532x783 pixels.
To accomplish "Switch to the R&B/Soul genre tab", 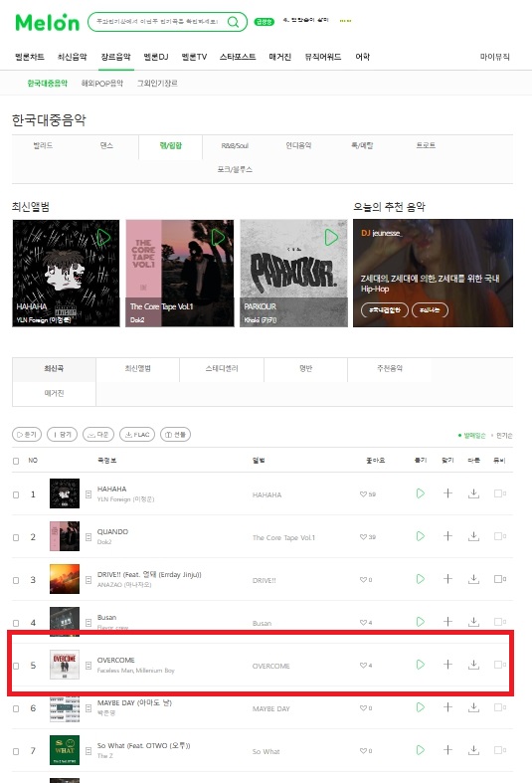I will coord(235,146).
